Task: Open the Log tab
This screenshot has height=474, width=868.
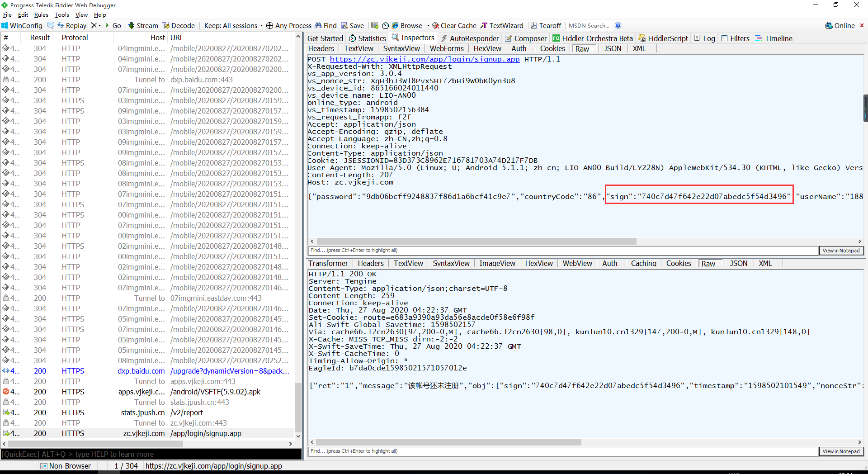Action: (705, 38)
